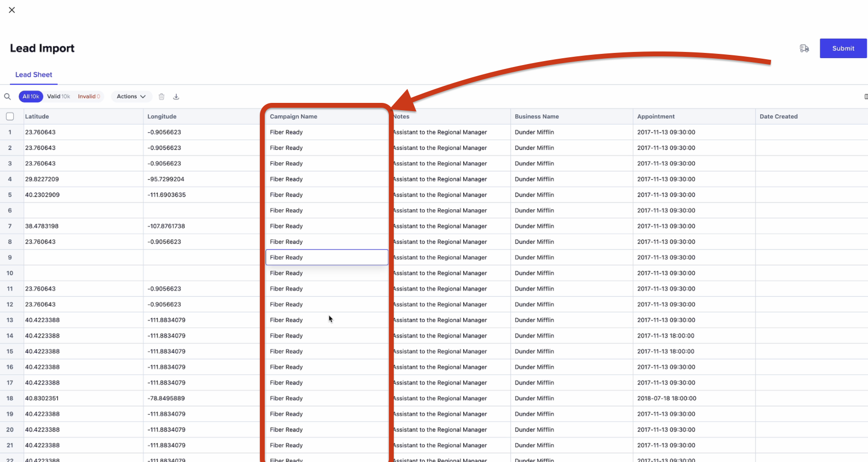Screen dimensions: 868x462
Task: Download the sheet with download icon
Action: [176, 97]
